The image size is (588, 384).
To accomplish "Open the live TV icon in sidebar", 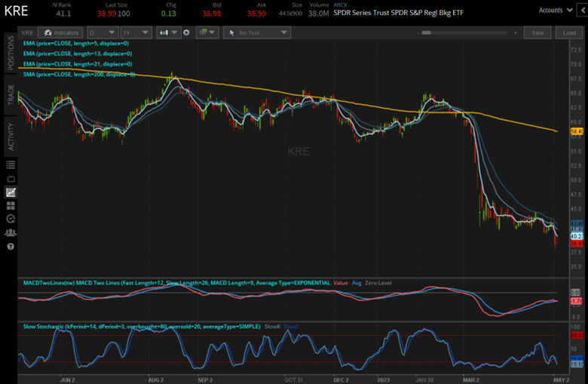I will [11, 178].
